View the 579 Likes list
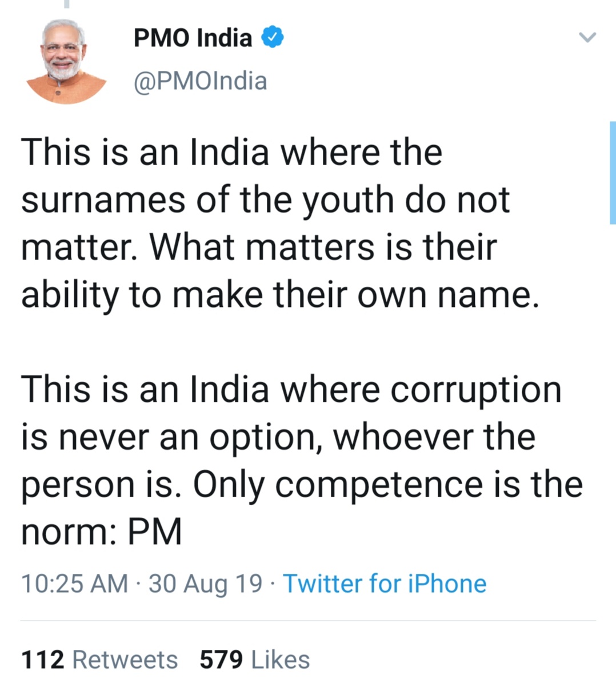The width and height of the screenshot is (616, 695). click(x=254, y=660)
